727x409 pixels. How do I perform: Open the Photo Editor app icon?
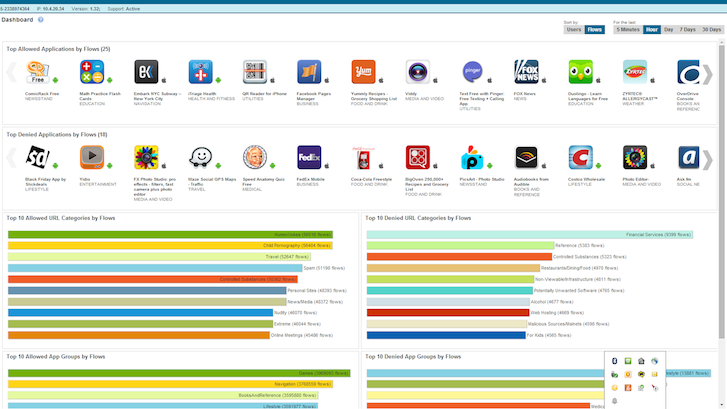tap(635, 158)
